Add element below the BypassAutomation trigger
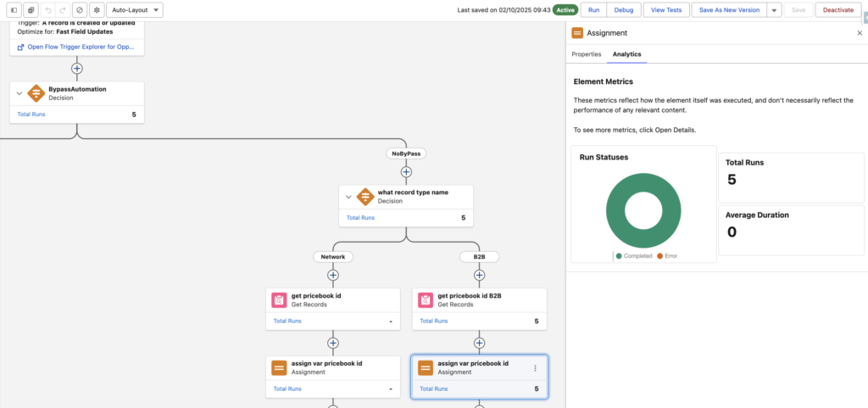 click(x=77, y=68)
